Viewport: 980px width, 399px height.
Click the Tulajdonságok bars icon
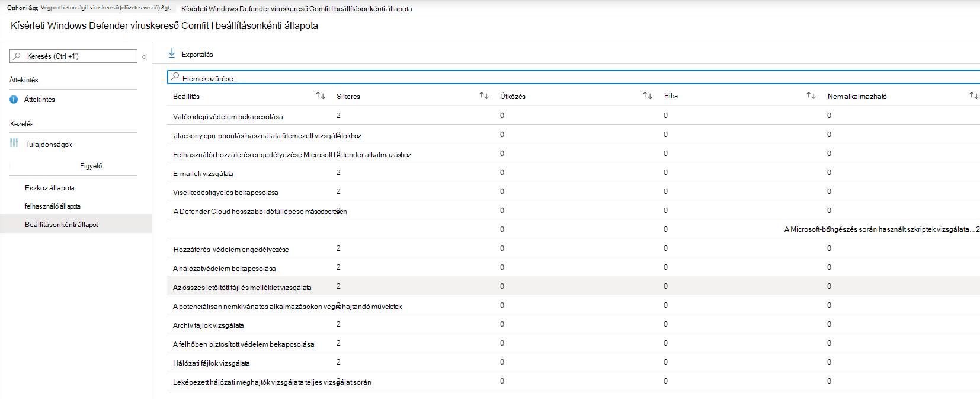(x=14, y=143)
